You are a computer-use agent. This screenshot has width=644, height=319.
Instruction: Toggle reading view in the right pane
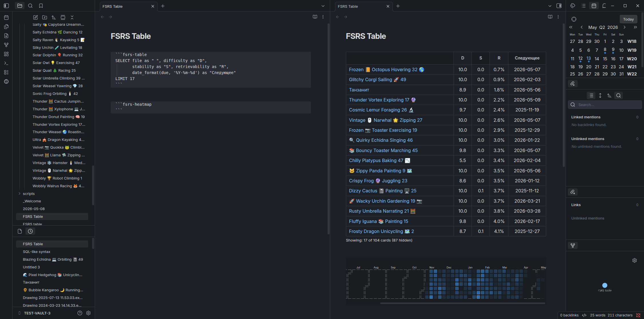pyautogui.click(x=550, y=17)
